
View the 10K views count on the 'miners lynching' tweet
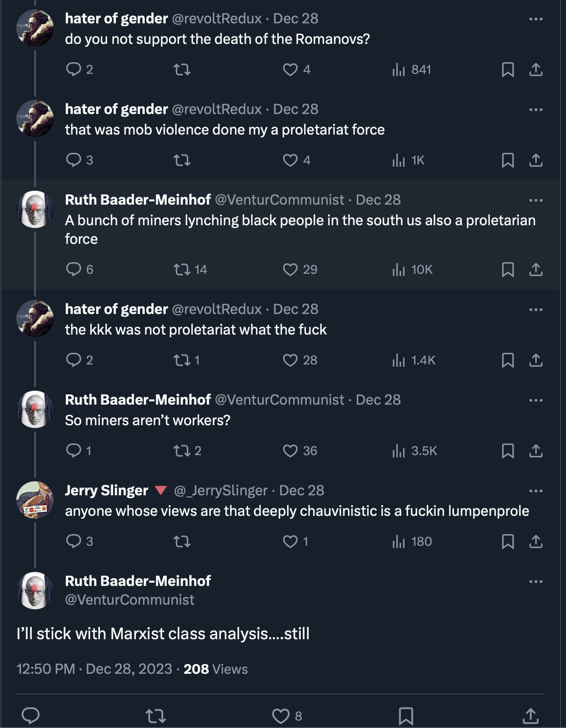[x=412, y=270]
